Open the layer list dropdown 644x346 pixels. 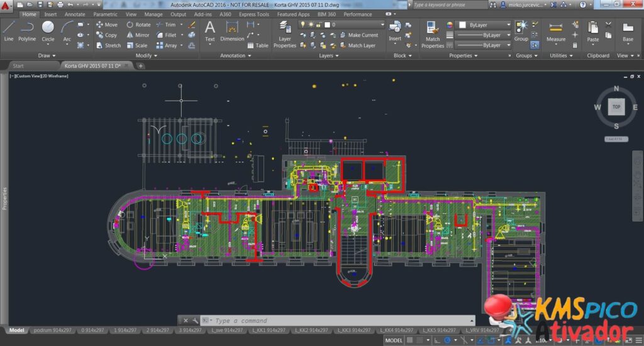tap(382, 25)
